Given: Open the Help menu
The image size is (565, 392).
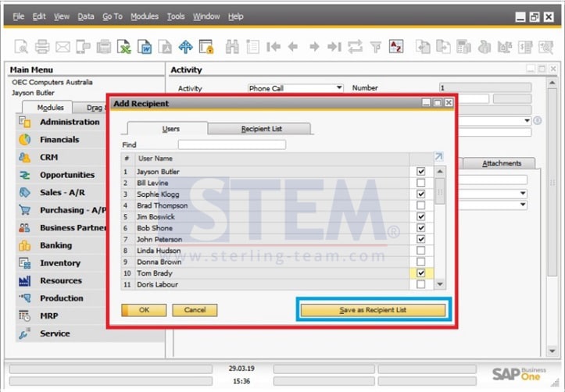Looking at the screenshot, I should 236,16.
